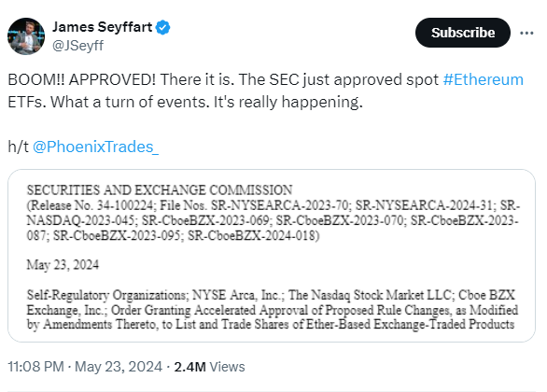
Task: Visit the @PhoenixTrades_ mentioned profile
Action: [95, 147]
